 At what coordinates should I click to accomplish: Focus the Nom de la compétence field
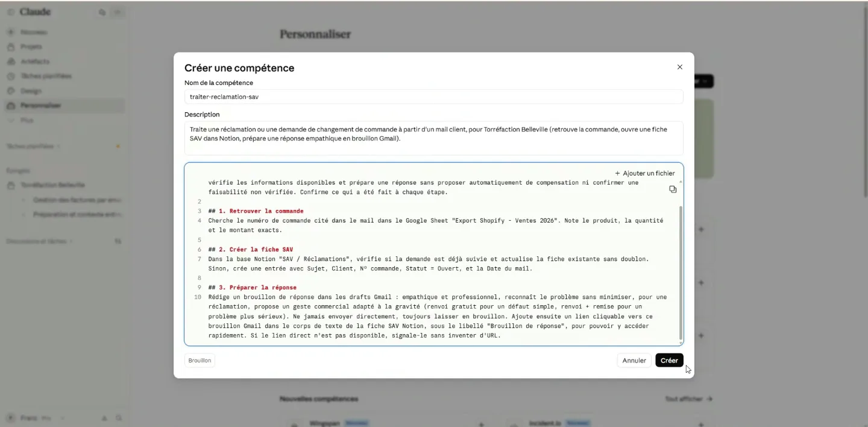(434, 96)
